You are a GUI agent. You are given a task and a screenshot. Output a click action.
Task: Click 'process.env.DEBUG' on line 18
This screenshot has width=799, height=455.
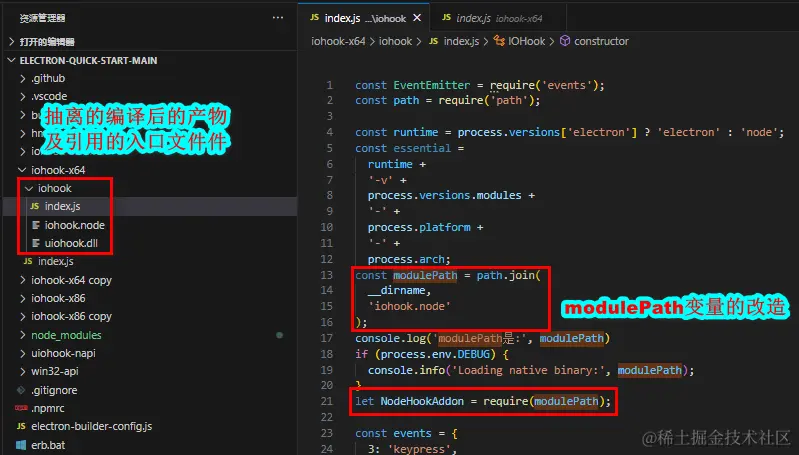(435, 354)
